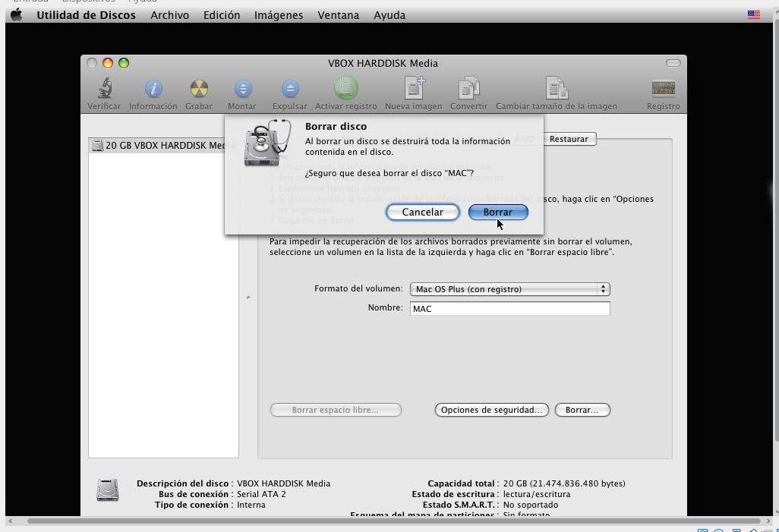The height and width of the screenshot is (532, 779).
Task: Click the Activar registro toolbar icon
Action: (345, 89)
